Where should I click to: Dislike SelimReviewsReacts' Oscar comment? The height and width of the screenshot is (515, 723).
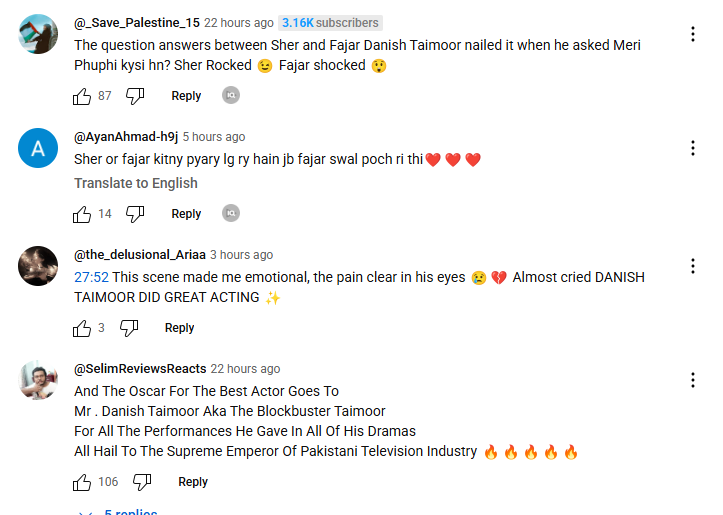tap(142, 482)
